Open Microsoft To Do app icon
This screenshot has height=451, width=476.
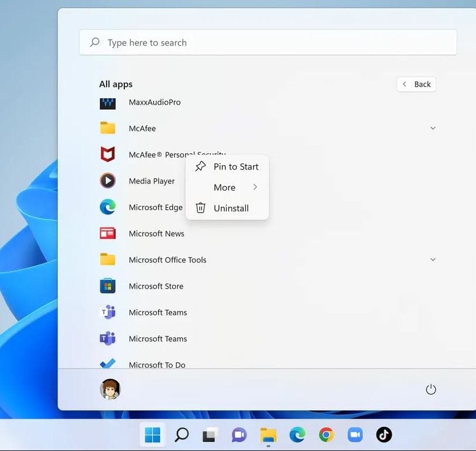pos(108,365)
